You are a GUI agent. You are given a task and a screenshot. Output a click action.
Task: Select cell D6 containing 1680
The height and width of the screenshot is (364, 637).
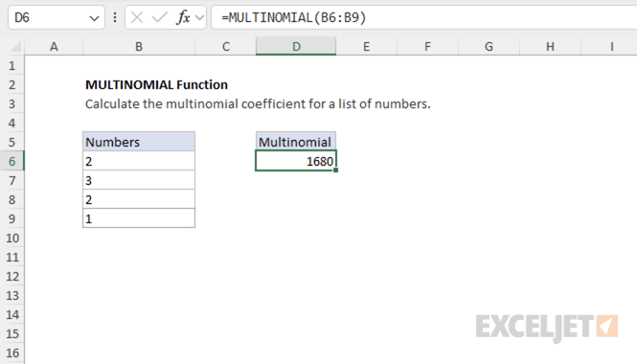(296, 161)
